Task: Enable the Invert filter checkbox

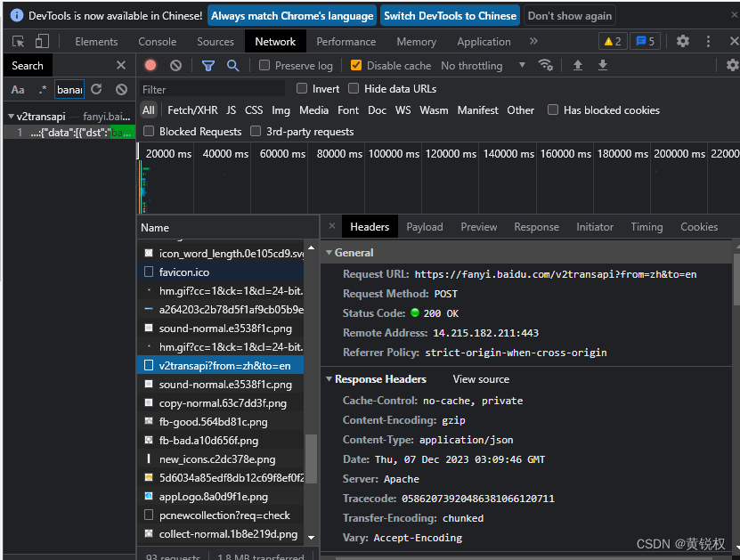Action: point(302,88)
